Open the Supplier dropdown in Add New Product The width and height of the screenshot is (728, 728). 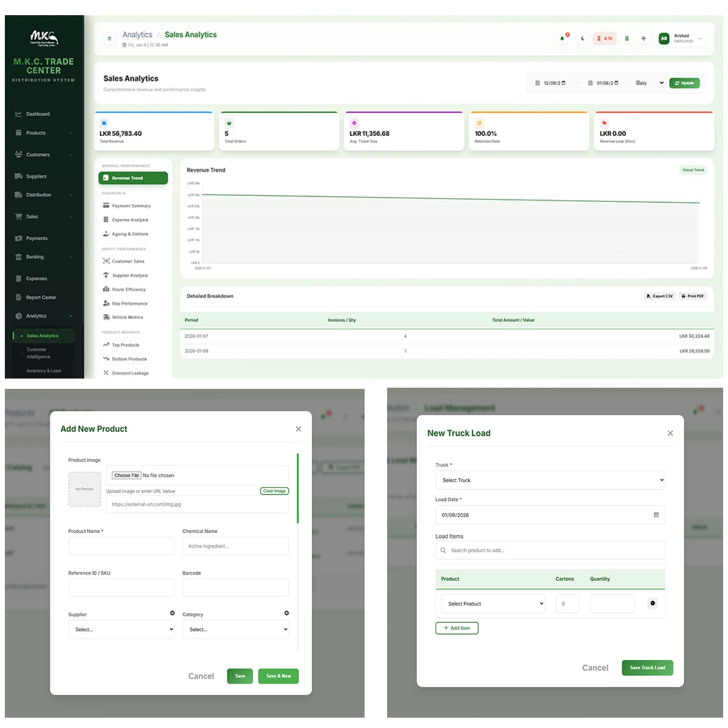[x=121, y=629]
